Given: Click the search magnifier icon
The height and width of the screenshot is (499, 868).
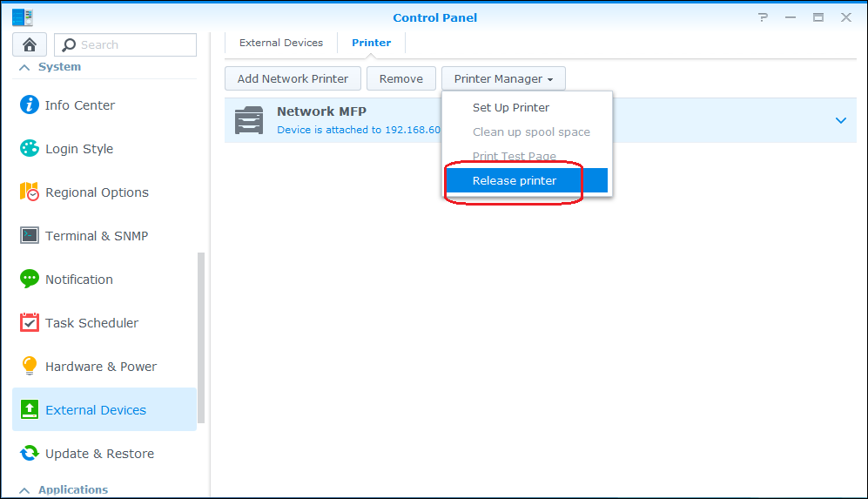Looking at the screenshot, I should point(69,45).
